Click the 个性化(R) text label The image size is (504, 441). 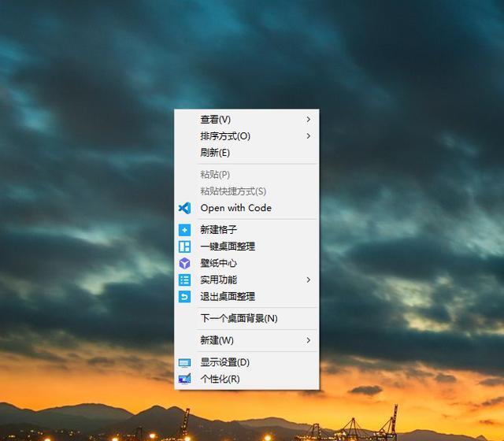pyautogui.click(x=220, y=379)
